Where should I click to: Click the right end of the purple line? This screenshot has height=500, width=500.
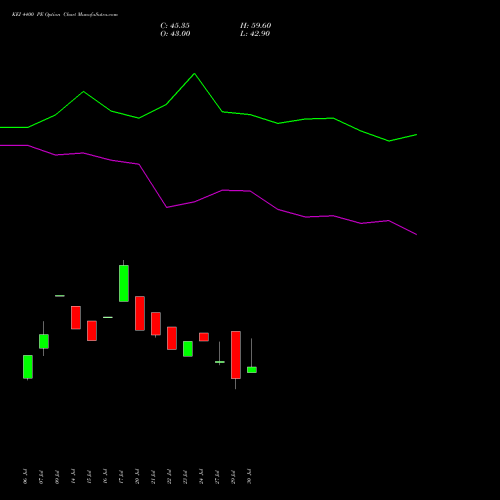[416, 234]
